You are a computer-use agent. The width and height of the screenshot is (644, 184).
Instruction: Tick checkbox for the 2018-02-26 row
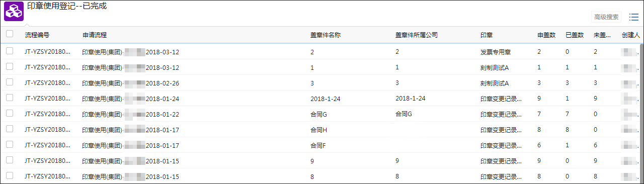[x=10, y=82]
